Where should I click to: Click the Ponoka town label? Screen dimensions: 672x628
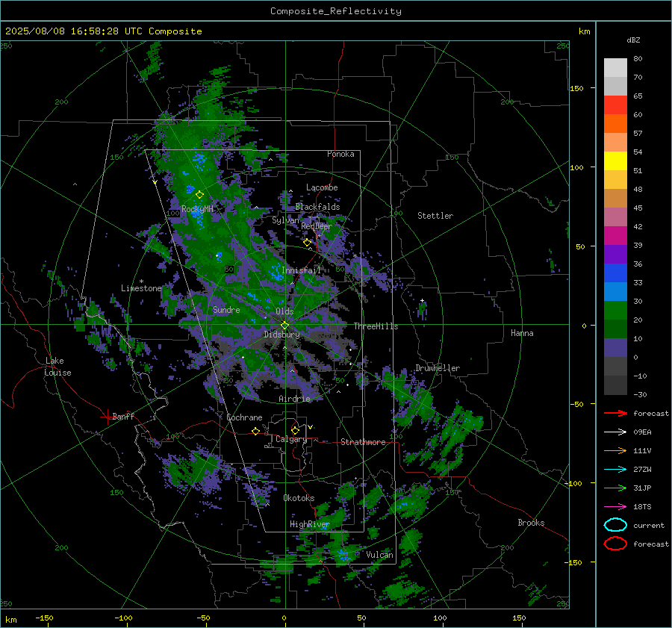(x=340, y=154)
